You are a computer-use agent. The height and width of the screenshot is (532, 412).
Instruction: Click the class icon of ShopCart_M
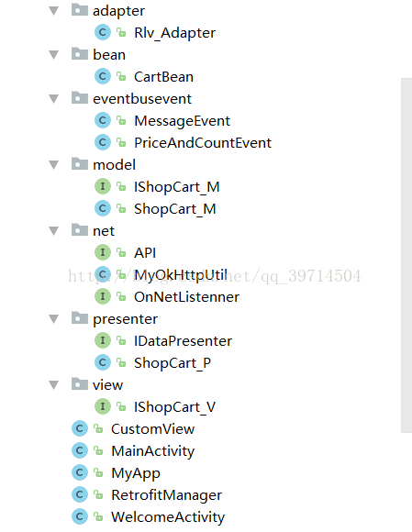[103, 208]
